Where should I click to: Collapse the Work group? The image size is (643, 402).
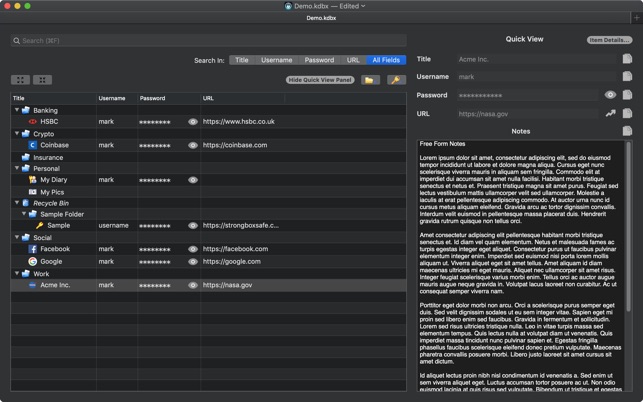tap(17, 273)
